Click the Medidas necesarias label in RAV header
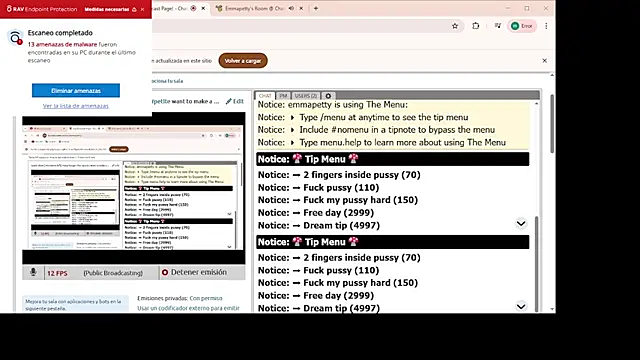 pos(107,9)
